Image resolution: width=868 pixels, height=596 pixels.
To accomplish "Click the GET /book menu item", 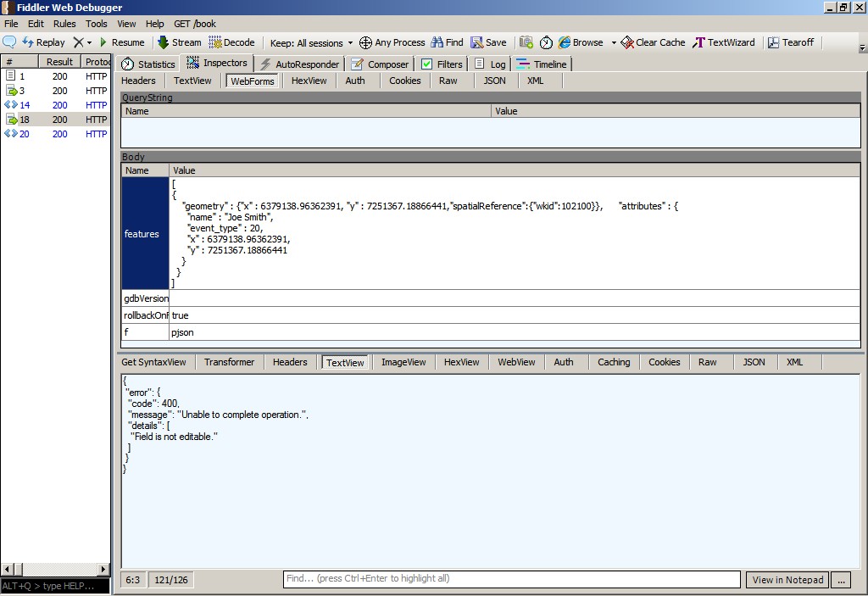I will tap(195, 24).
